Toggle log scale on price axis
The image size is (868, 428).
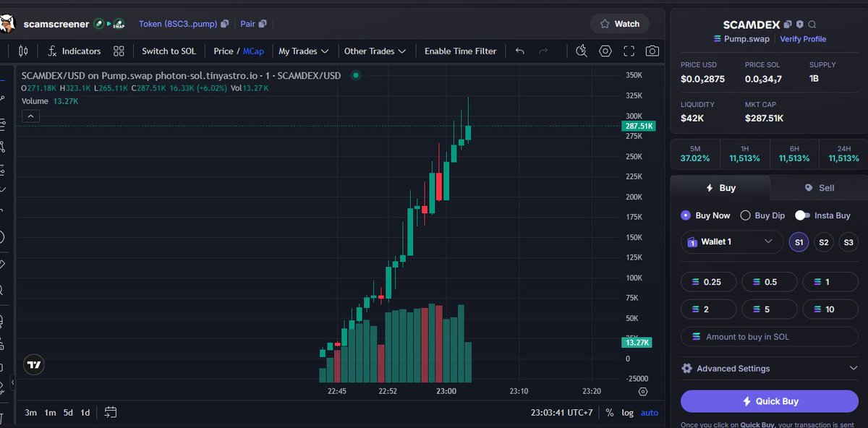tap(627, 412)
